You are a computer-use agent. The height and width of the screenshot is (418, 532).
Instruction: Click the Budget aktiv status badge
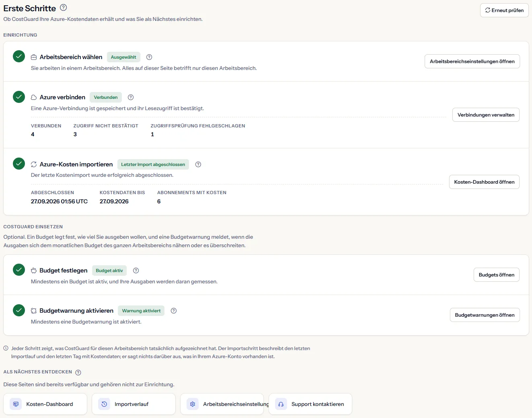point(109,270)
